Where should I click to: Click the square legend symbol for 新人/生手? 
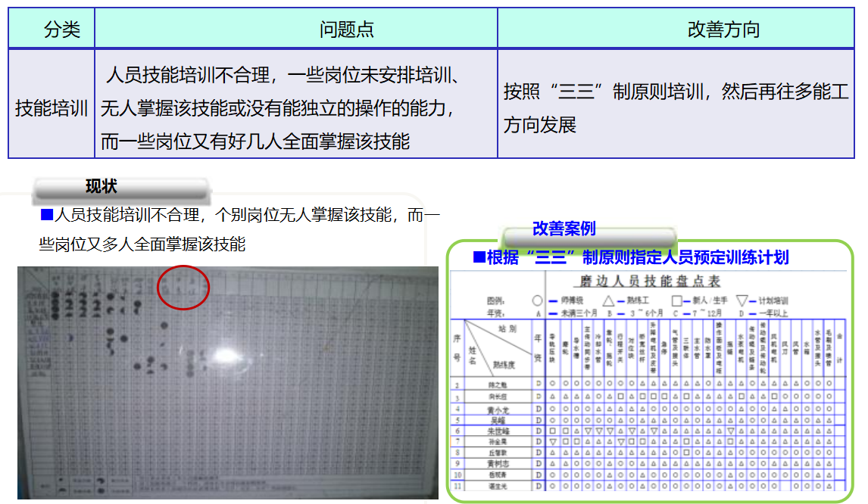[x=677, y=300]
